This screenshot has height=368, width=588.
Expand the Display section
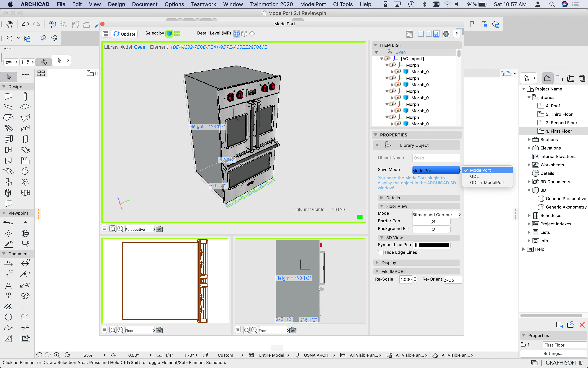(377, 262)
